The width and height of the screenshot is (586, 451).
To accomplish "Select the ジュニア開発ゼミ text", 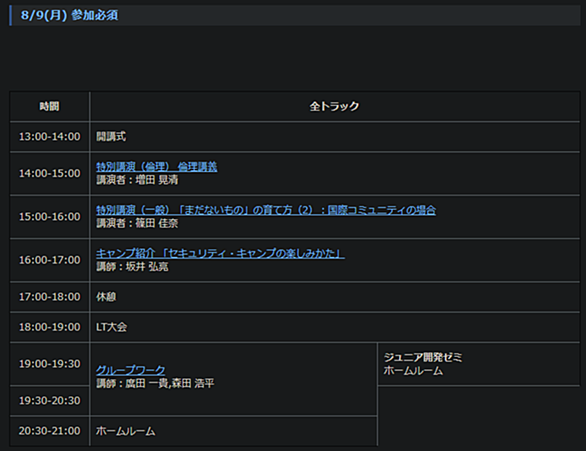I will point(423,357).
